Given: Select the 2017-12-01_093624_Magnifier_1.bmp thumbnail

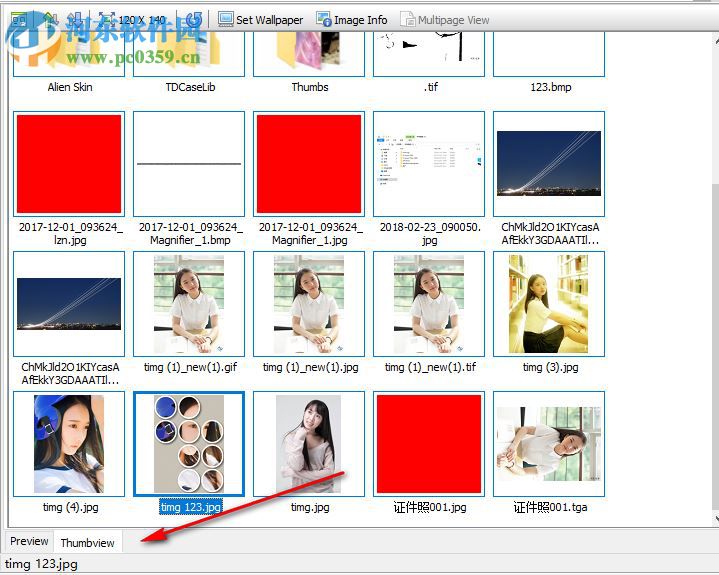Looking at the screenshot, I should [189, 164].
